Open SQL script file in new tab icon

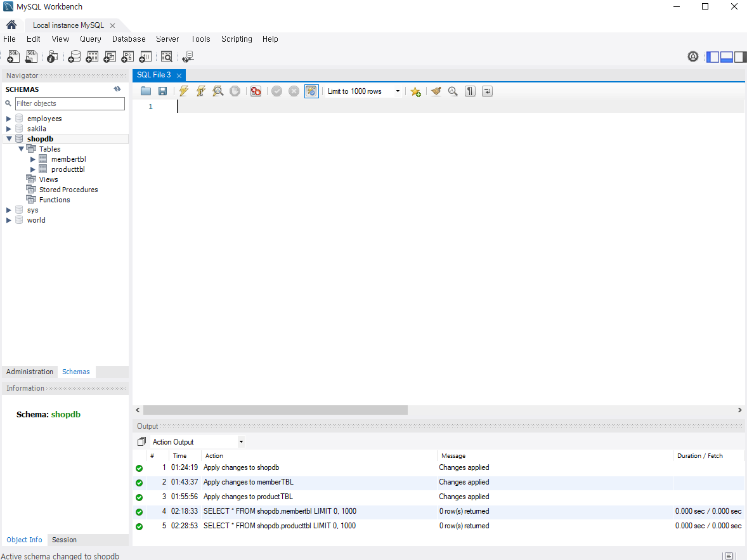(32, 56)
